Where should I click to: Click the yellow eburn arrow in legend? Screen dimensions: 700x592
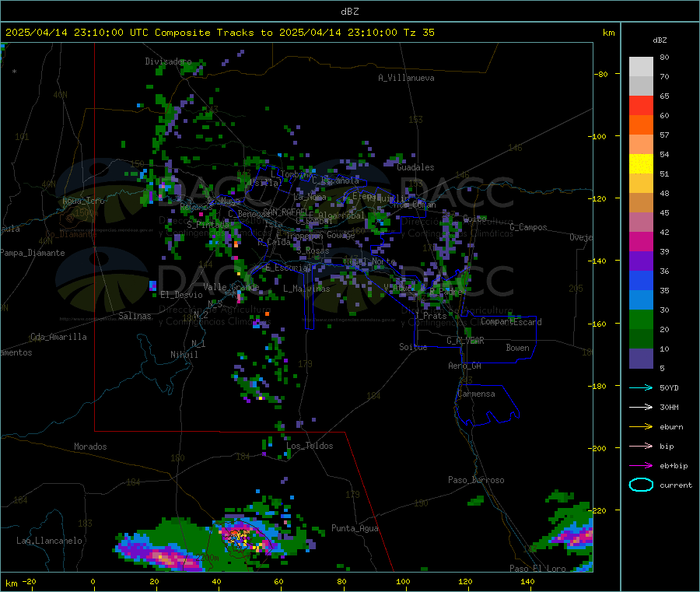[641, 427]
